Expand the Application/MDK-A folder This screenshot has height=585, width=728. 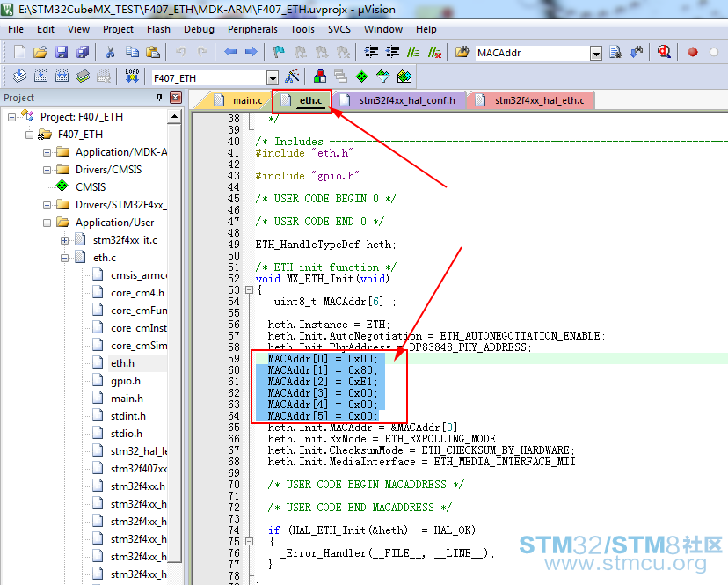(x=47, y=152)
